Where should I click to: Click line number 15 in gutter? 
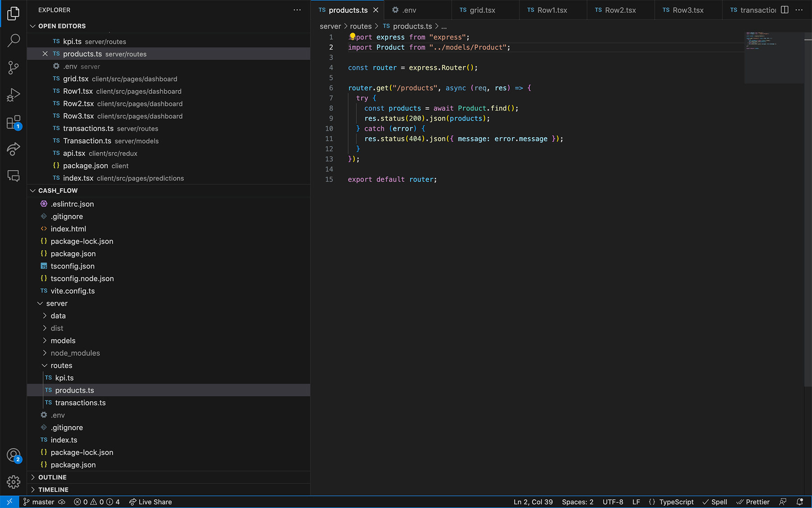coord(329,179)
